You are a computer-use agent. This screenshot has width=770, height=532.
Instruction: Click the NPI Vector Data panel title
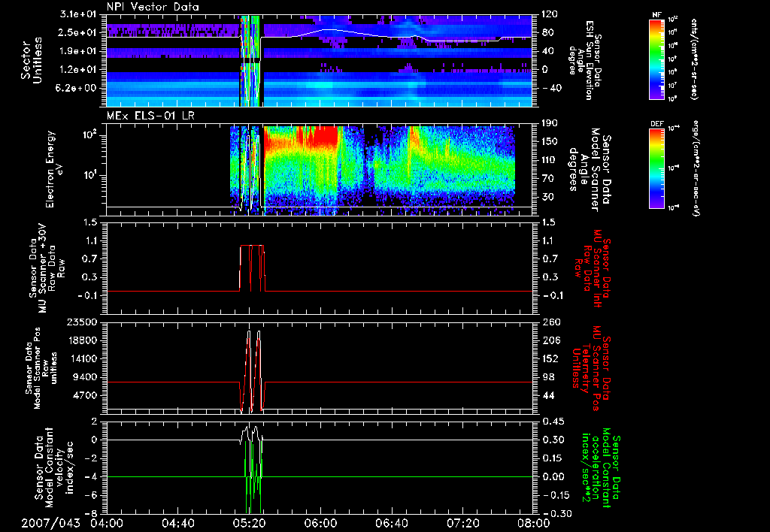[x=153, y=7]
